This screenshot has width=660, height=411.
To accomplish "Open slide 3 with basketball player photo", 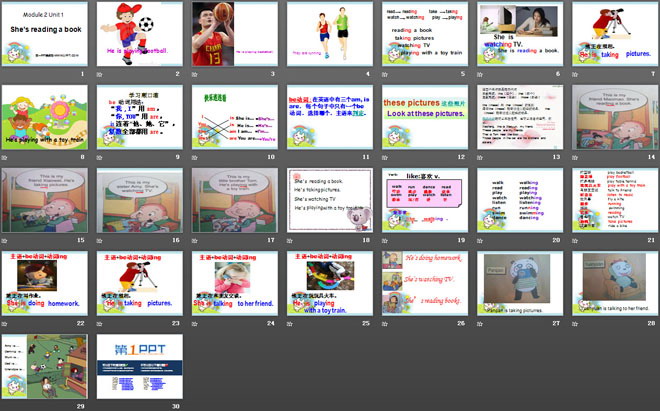I will 235,34.
